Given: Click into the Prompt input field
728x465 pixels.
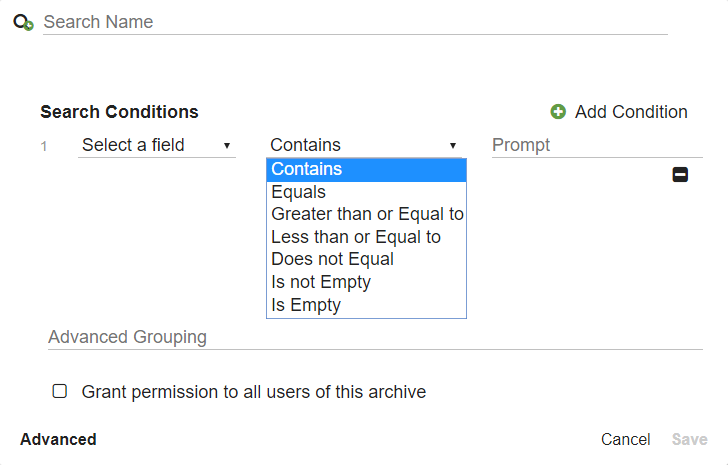Looking at the screenshot, I should point(596,145).
